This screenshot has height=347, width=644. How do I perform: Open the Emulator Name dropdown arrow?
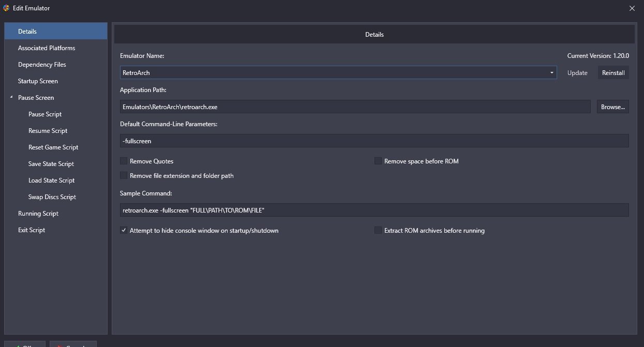(552, 73)
